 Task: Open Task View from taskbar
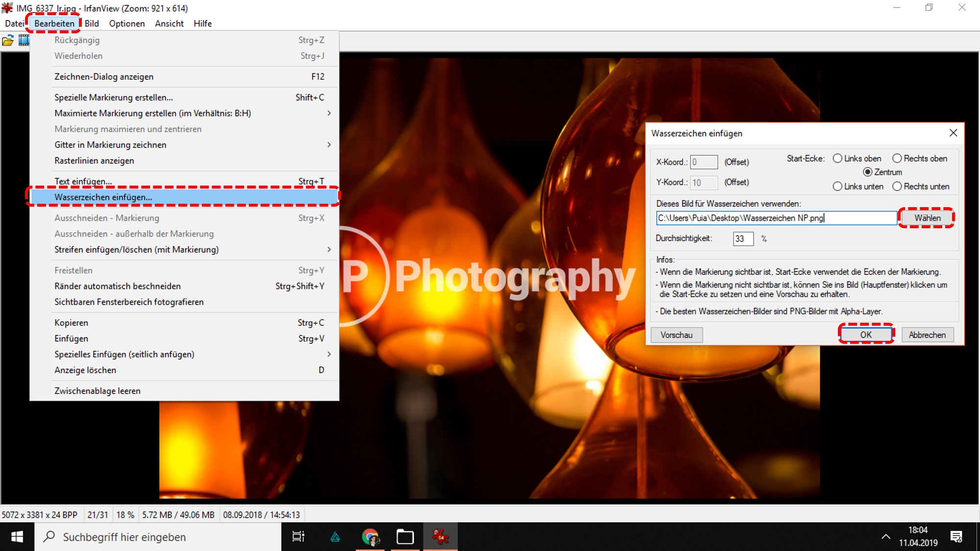click(298, 537)
